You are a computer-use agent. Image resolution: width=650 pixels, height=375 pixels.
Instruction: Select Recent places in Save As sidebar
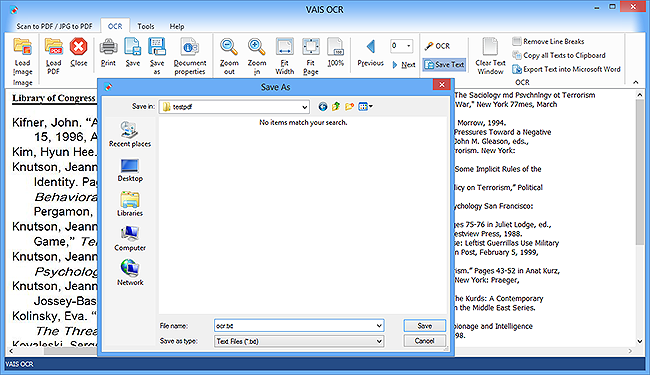(x=130, y=134)
